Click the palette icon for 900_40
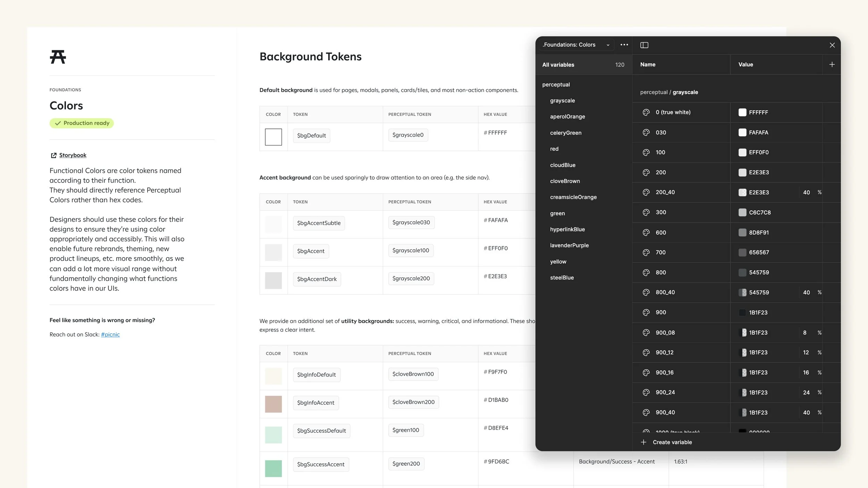Screen dimensions: 868x488 (x=646, y=413)
